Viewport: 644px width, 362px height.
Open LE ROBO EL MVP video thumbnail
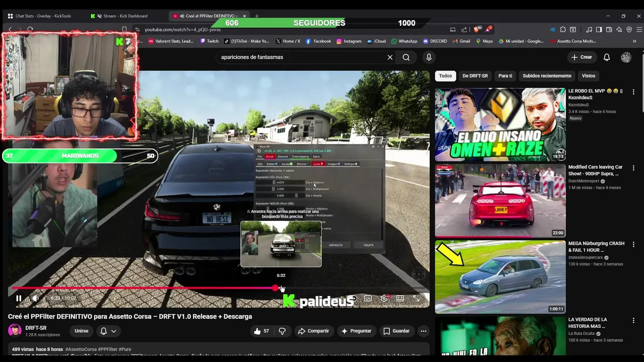pos(500,124)
